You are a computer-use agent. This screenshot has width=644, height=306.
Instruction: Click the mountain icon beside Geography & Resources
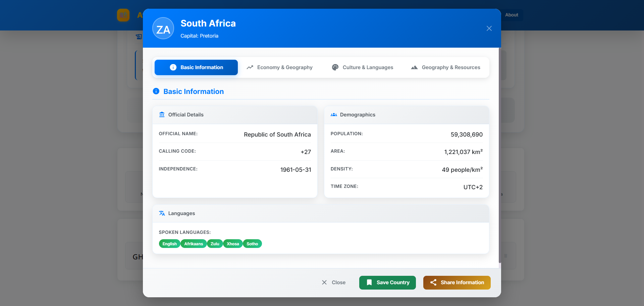(x=414, y=67)
